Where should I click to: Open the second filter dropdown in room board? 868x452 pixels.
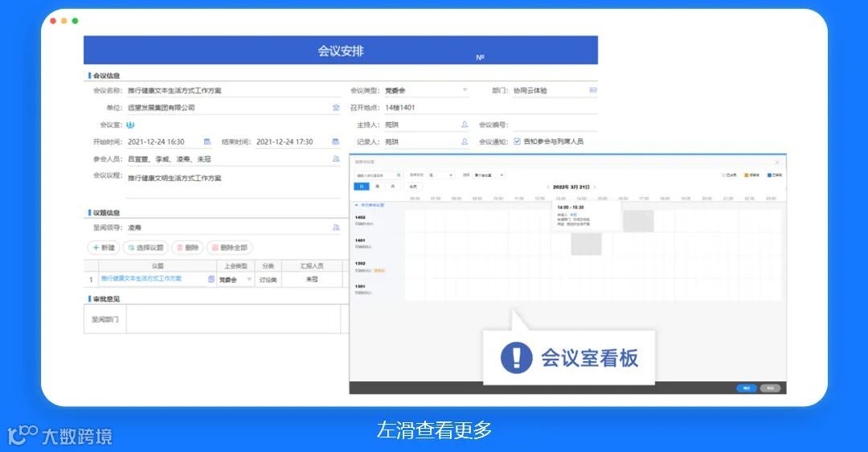click(x=489, y=175)
